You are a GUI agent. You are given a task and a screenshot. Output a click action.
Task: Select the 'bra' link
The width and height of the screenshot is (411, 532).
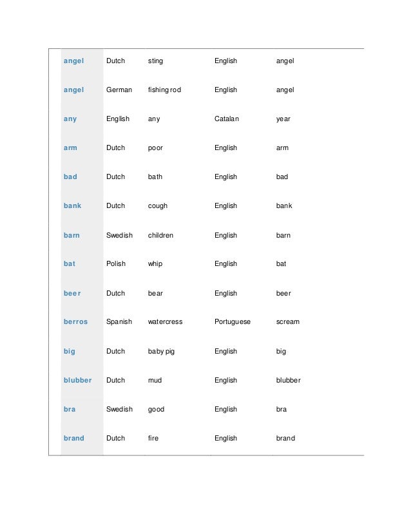(69, 409)
